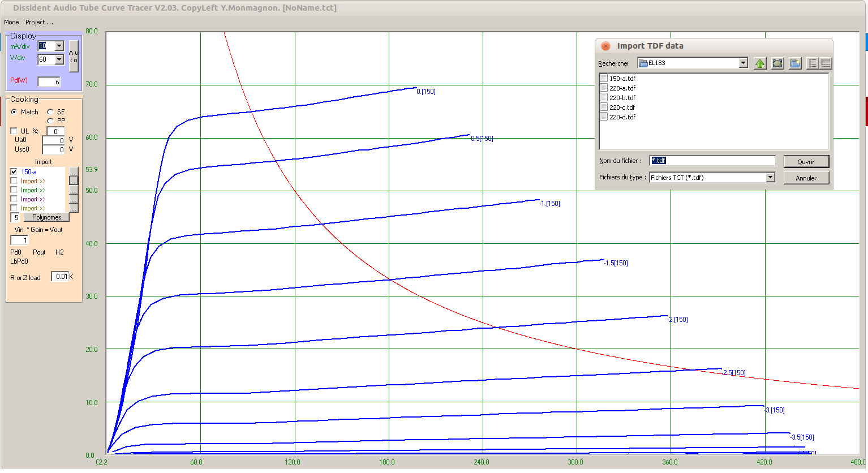Click the Vin value field
This screenshot has width=868, height=473.
pyautogui.click(x=19, y=240)
